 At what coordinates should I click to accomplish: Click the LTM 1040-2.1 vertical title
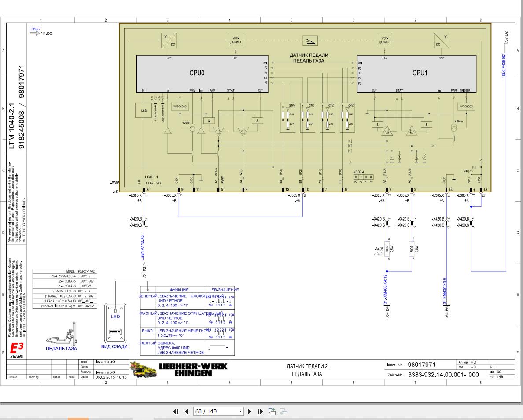coord(12,126)
